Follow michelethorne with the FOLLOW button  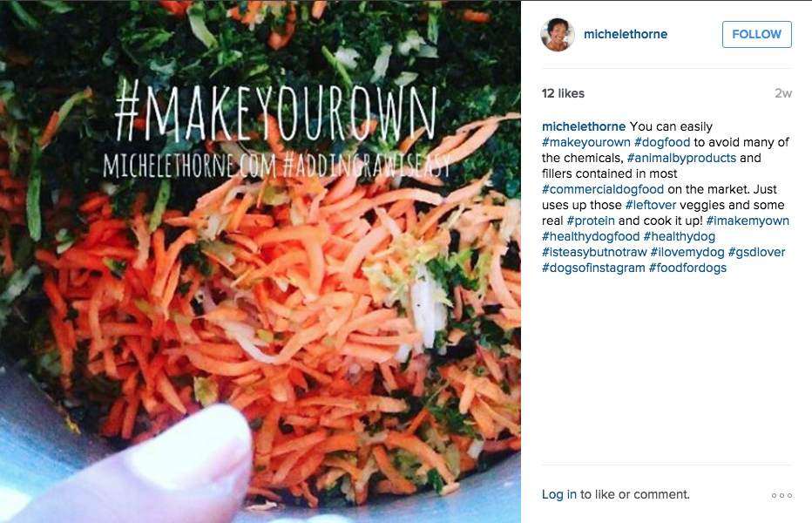pos(756,34)
